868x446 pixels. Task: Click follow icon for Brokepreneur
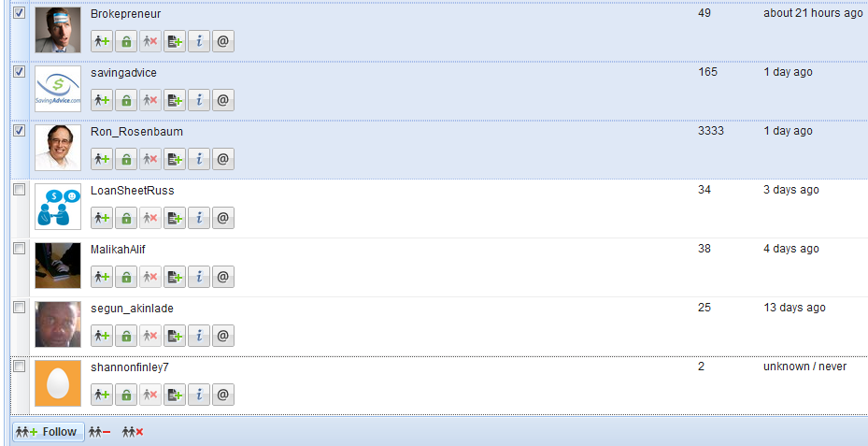[102, 41]
